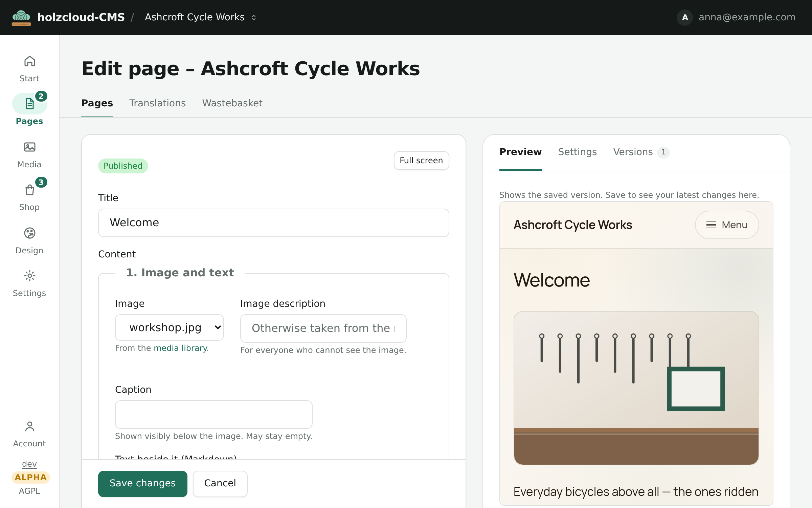
Task: Click the Cancel button
Action: [220, 484]
